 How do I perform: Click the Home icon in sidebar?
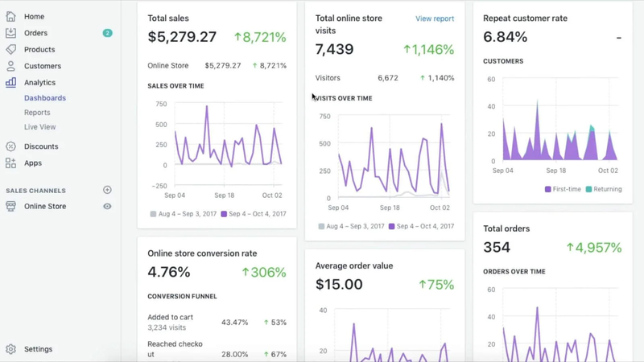(10, 16)
